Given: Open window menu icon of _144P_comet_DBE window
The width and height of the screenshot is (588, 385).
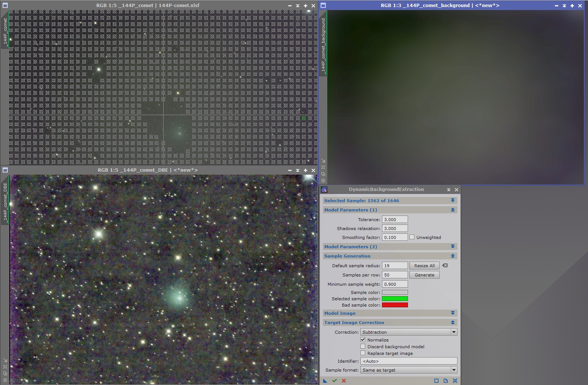Looking at the screenshot, I should tap(5, 170).
